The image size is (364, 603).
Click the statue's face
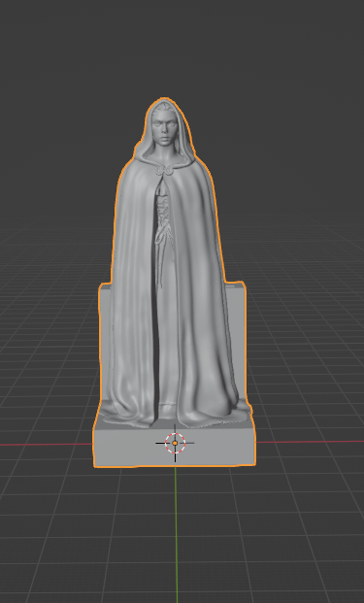(164, 130)
